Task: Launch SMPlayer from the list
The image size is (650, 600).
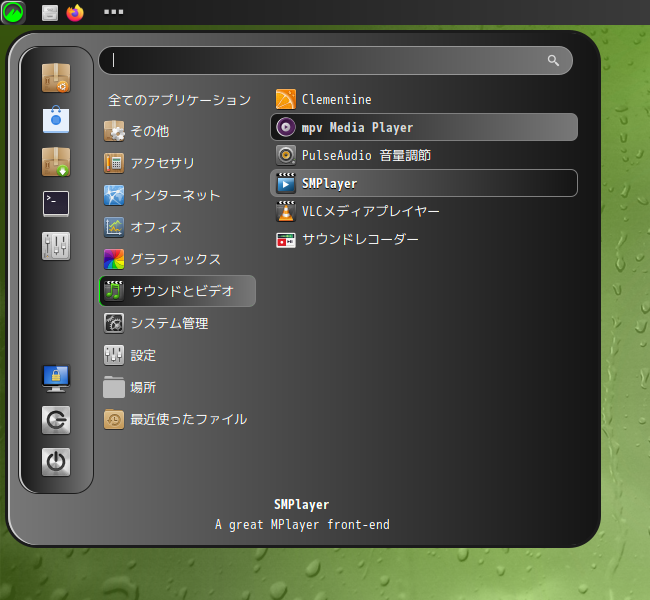Action: coord(424,183)
